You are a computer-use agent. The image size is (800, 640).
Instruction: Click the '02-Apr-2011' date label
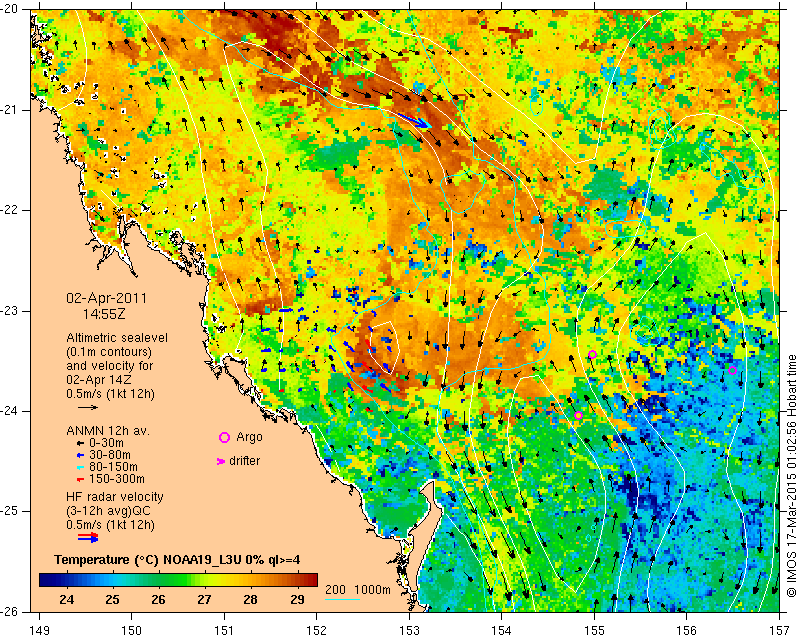click(x=107, y=298)
